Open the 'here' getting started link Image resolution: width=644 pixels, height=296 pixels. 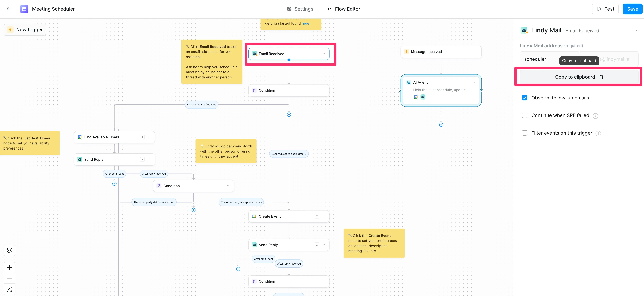pos(305,23)
